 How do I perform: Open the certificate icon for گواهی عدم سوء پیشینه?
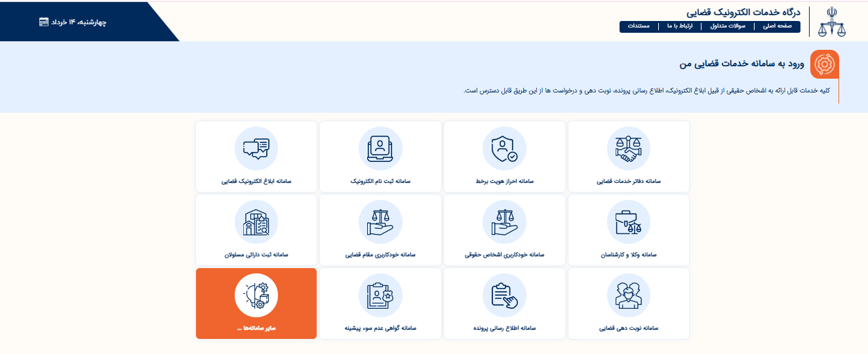pos(380,296)
